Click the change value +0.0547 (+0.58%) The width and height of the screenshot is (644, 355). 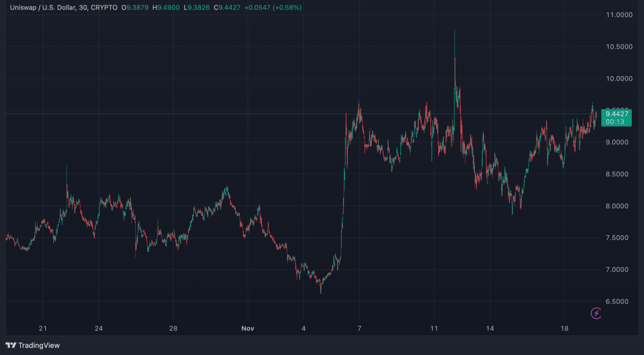[273, 8]
